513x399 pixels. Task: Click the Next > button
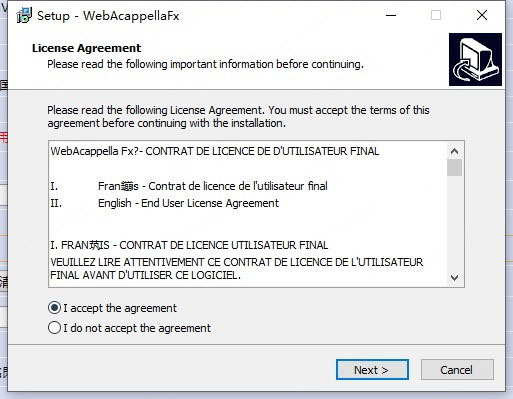pos(372,369)
